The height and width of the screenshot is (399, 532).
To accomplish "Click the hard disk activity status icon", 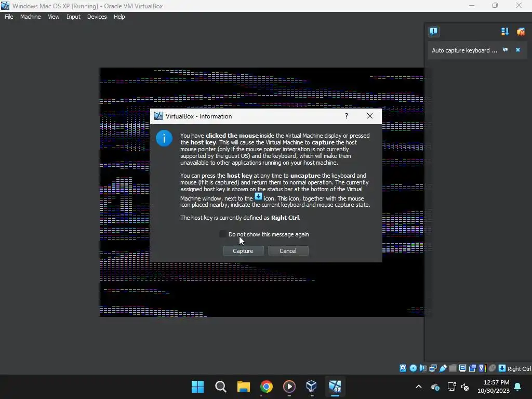I will (403, 368).
